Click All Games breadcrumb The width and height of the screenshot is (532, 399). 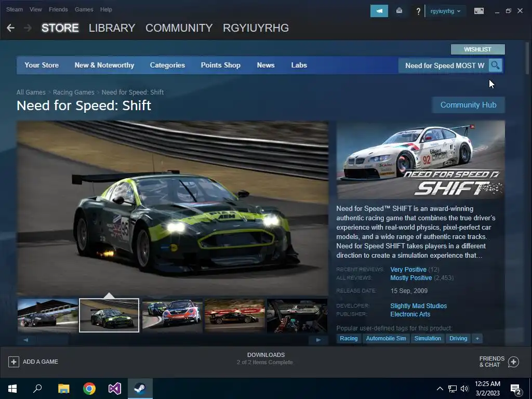(31, 92)
